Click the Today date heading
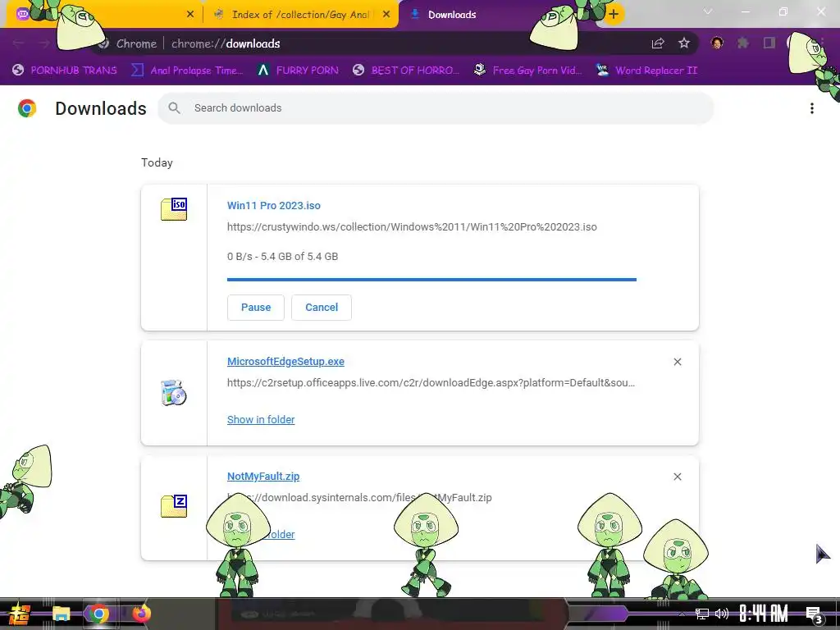The width and height of the screenshot is (840, 630). [x=157, y=163]
